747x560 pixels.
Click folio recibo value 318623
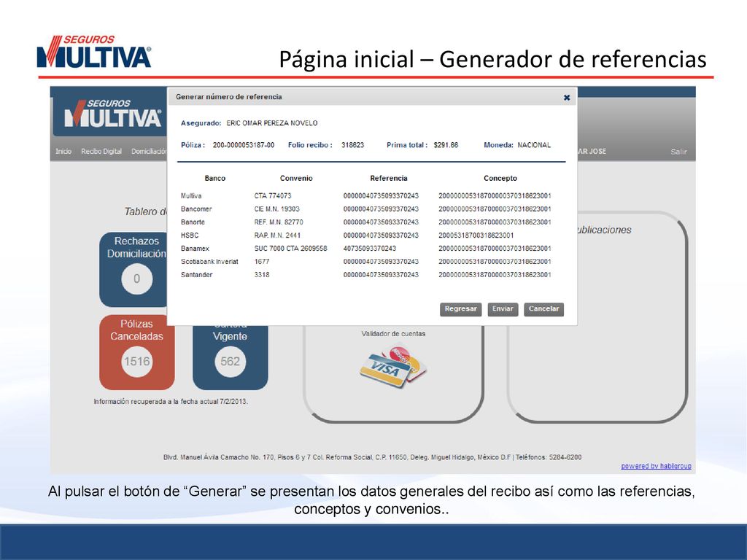[x=352, y=145]
